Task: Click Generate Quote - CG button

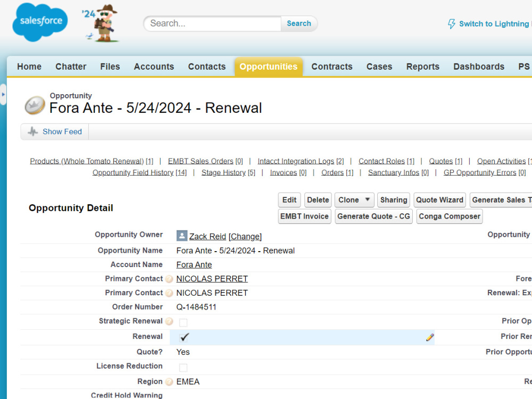Action: 373,216
